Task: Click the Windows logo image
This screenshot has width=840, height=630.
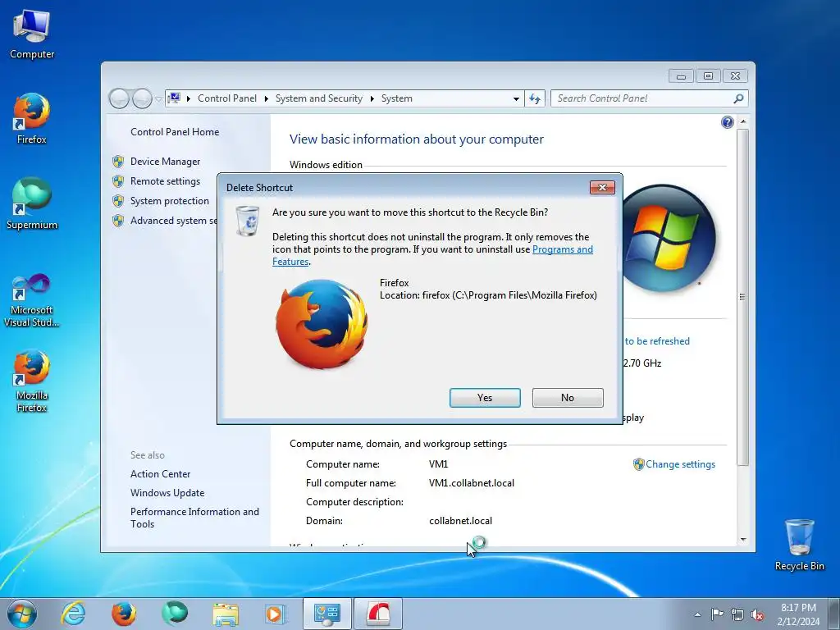Action: pos(669,239)
